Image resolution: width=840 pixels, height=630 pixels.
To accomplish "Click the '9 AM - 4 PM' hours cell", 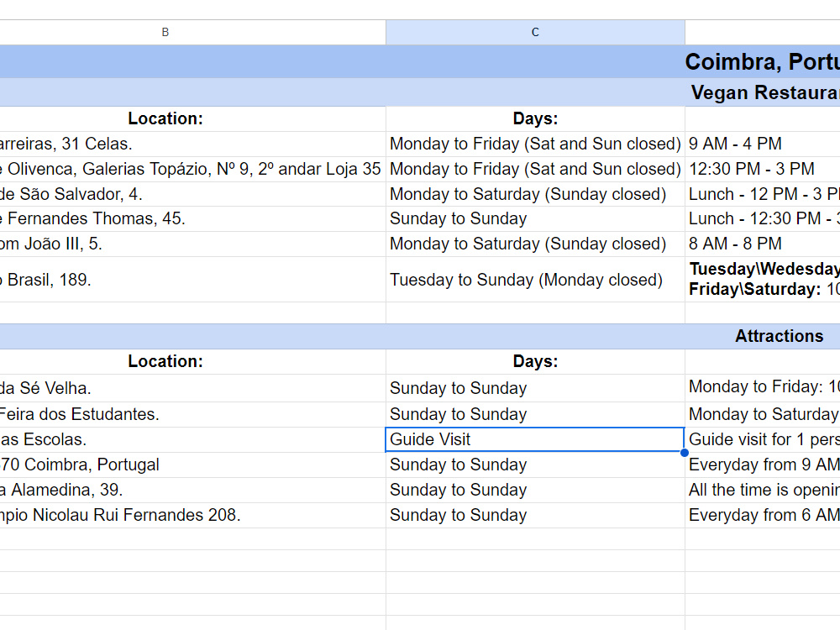I will (763, 144).
